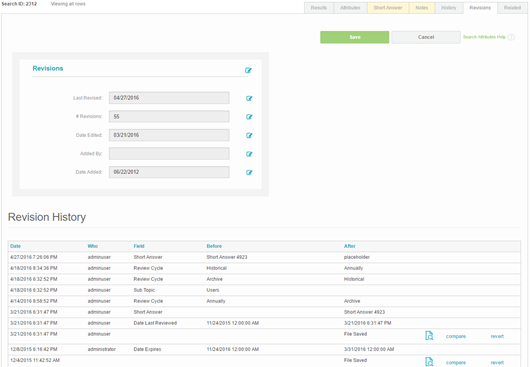Select 'Archive' in the After column

pyautogui.click(x=352, y=301)
